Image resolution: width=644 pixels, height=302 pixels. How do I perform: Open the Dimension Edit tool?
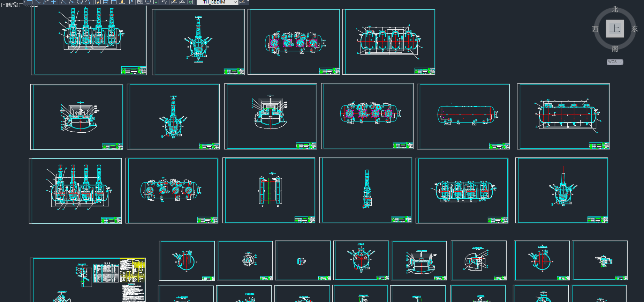coord(174,2)
